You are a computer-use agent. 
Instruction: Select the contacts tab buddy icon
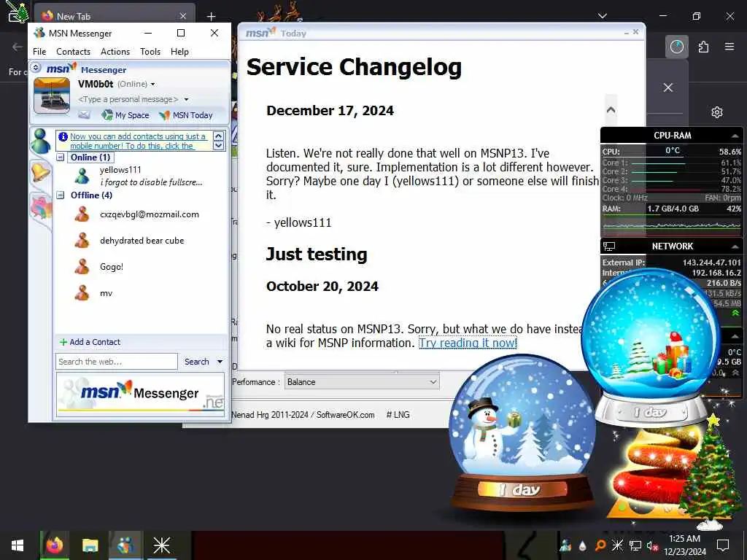41,141
